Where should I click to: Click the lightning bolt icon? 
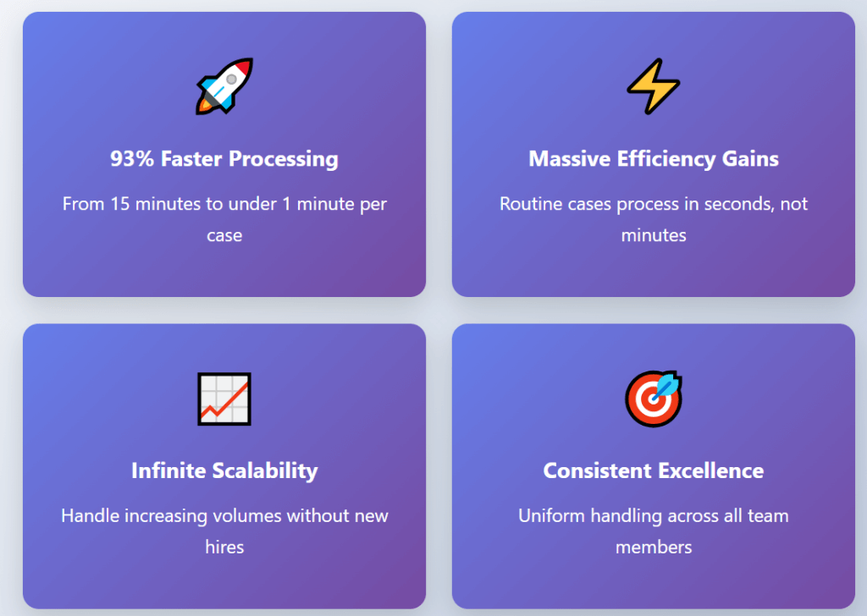click(x=654, y=86)
